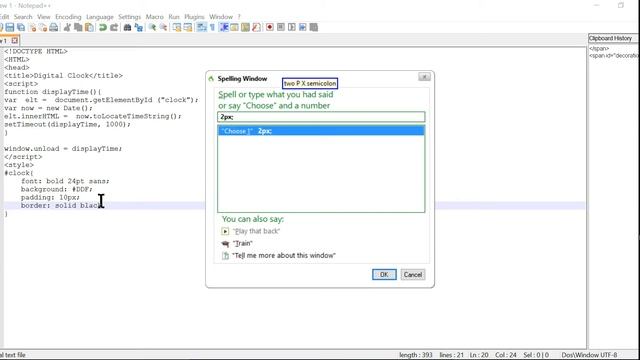
Task: Open Find with the binoculars icon
Action: pos(127,27)
